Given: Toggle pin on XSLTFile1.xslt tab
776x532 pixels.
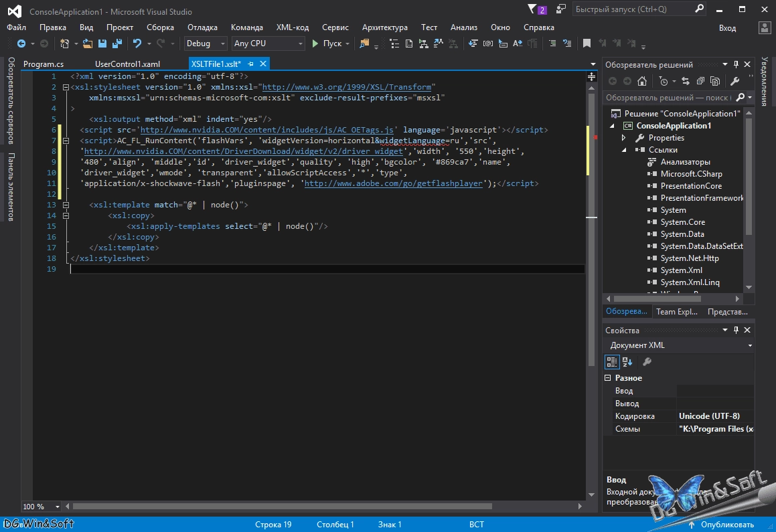Looking at the screenshot, I should click(251, 64).
